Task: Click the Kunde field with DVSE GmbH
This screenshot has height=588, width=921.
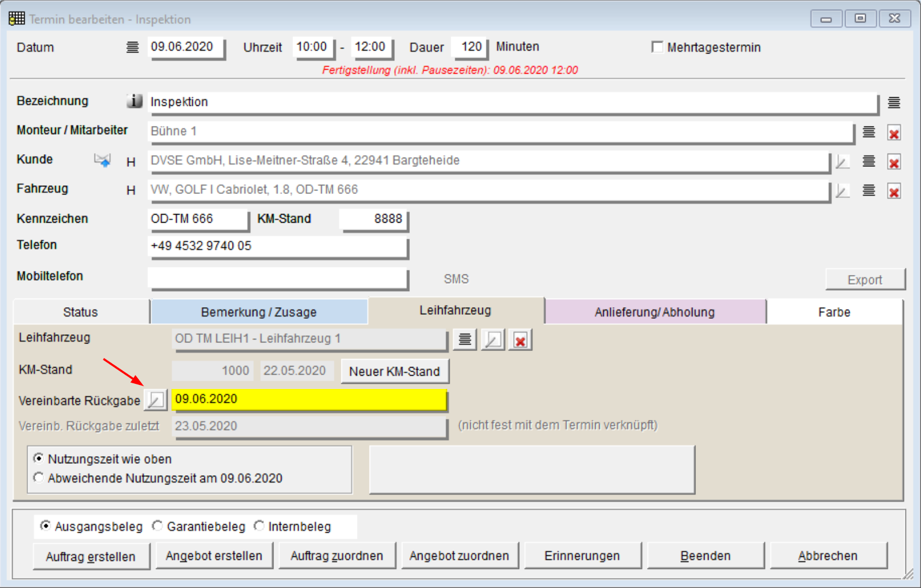Action: (x=488, y=161)
